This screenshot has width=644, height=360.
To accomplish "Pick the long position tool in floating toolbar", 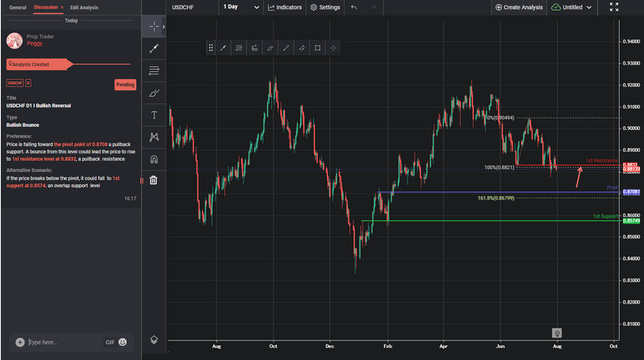I will 254,48.
